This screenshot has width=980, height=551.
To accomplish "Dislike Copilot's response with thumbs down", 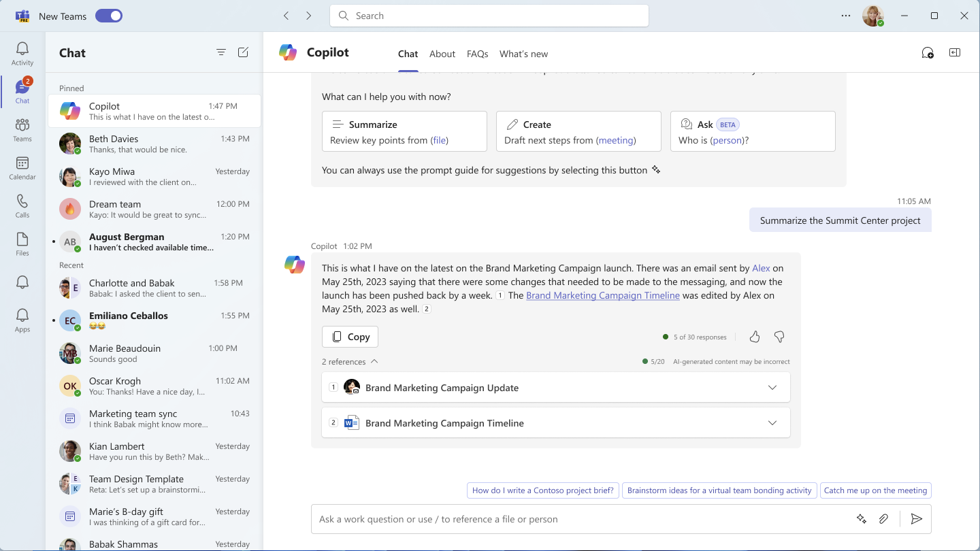I will 779,336.
